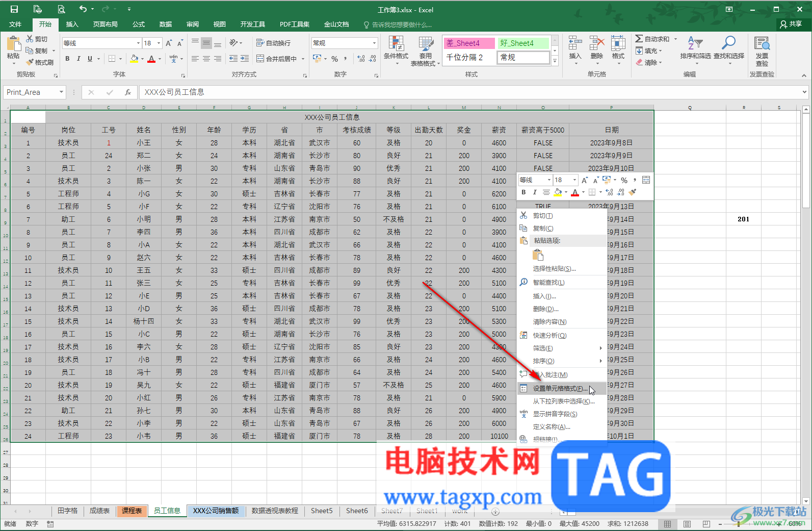Toggle align left in ribbon
The width and height of the screenshot is (812, 531).
point(195,59)
